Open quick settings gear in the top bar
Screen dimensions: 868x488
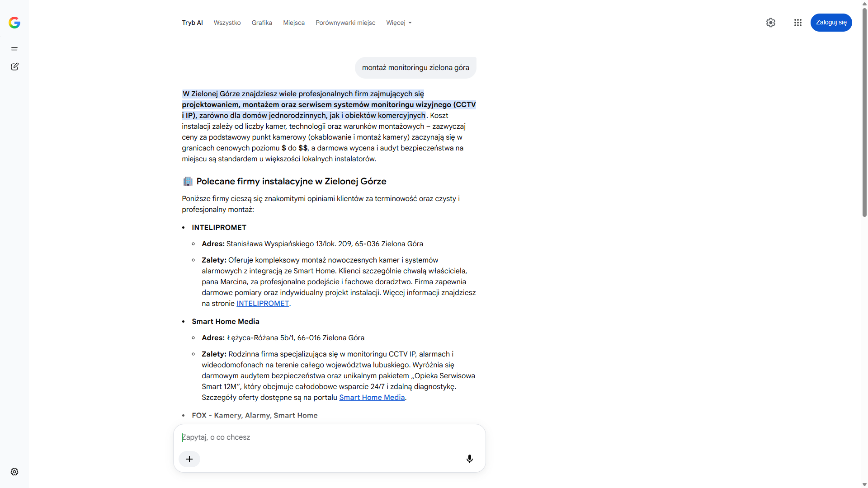[x=771, y=23]
